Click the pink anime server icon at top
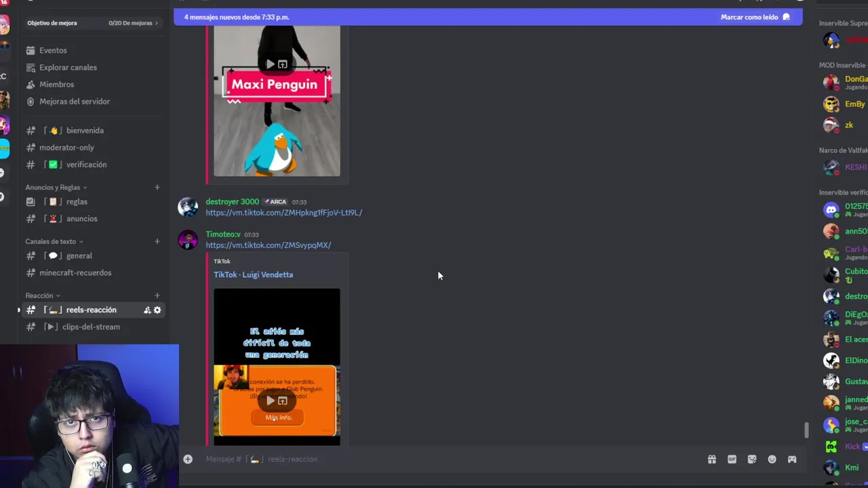This screenshot has height=488, width=868. (x=5, y=26)
